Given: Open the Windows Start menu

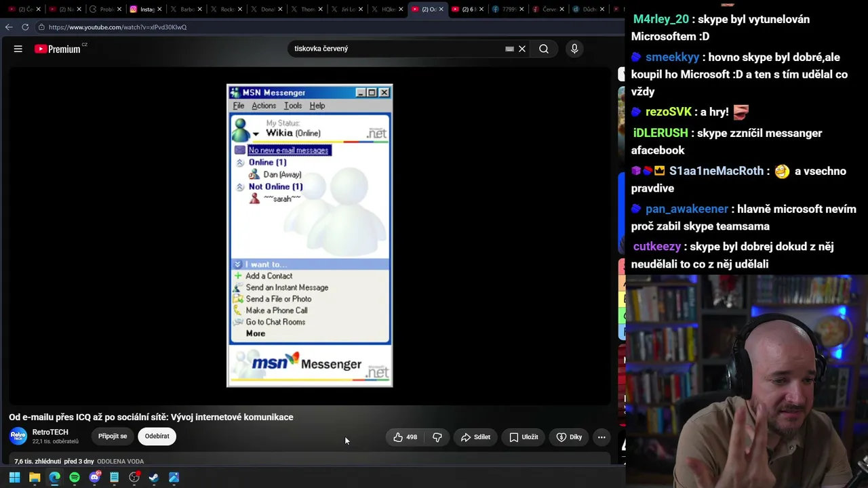Looking at the screenshot, I should click(x=14, y=477).
